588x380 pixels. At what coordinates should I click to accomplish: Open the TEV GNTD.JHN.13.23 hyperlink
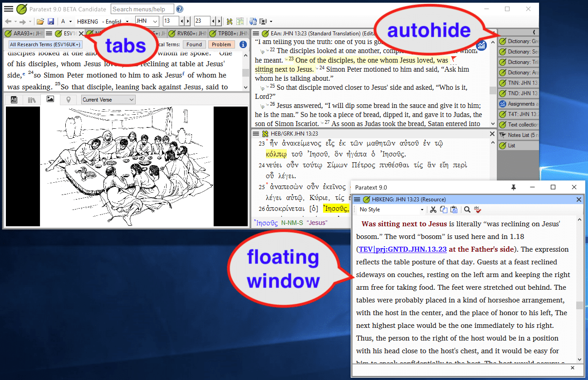[x=402, y=249]
